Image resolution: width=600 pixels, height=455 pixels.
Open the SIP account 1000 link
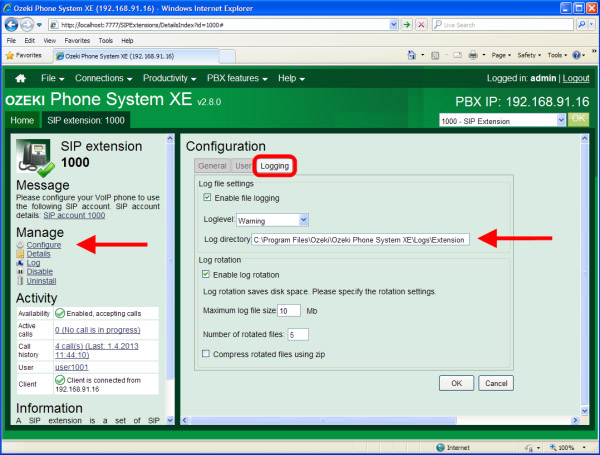point(74,215)
